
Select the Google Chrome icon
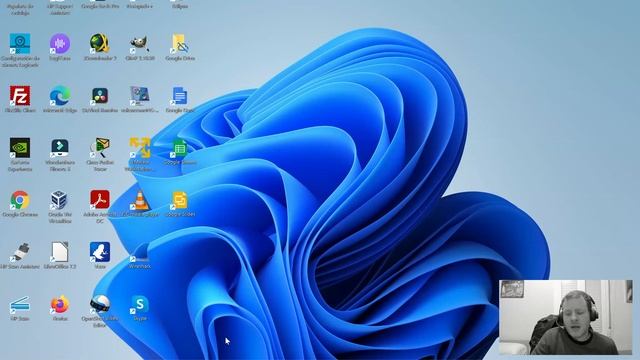click(20, 200)
